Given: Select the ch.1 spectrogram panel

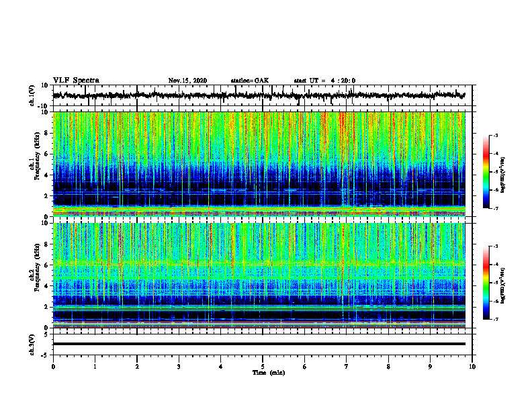Looking at the screenshot, I should 259,164.
